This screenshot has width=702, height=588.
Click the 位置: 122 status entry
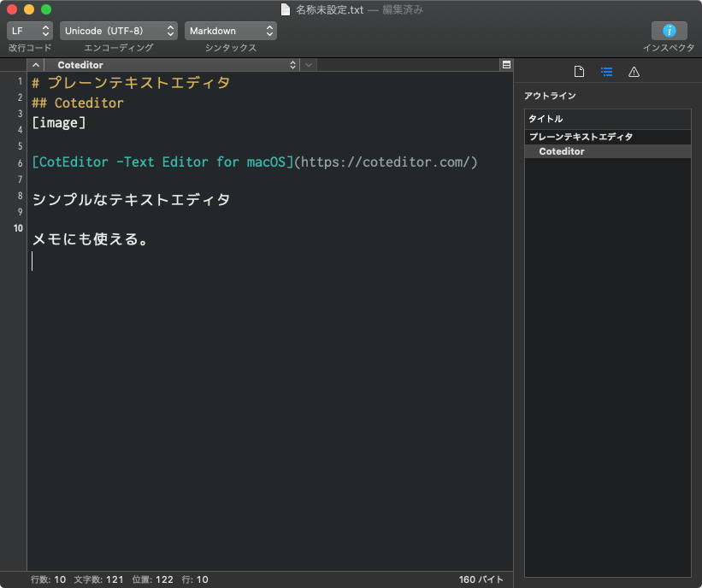click(x=153, y=579)
